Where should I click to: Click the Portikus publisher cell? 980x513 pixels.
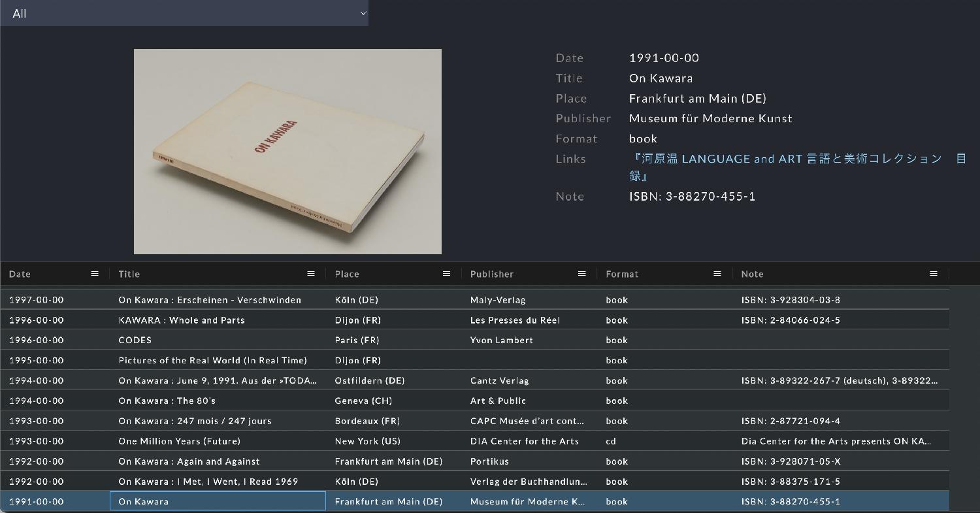[x=489, y=461]
